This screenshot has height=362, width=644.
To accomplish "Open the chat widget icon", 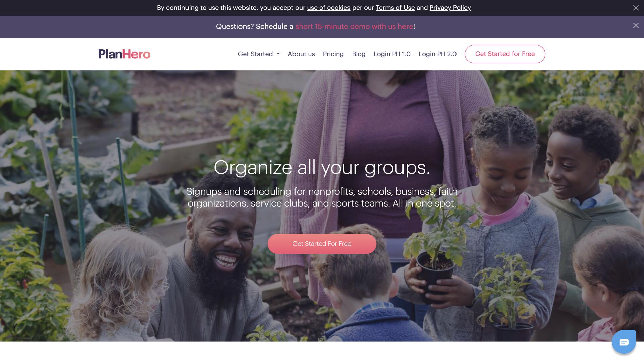I will 624,342.
